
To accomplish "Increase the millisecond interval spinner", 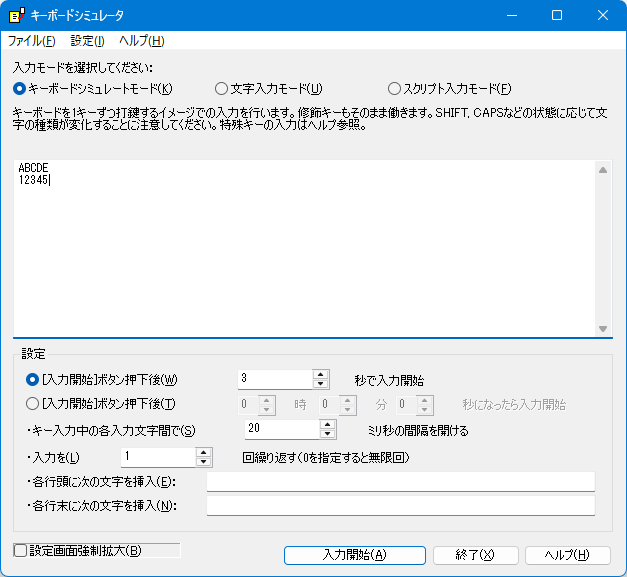I will tap(327, 425).
